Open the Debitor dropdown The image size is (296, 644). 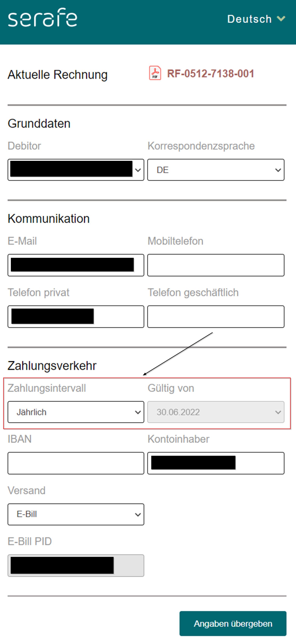76,170
